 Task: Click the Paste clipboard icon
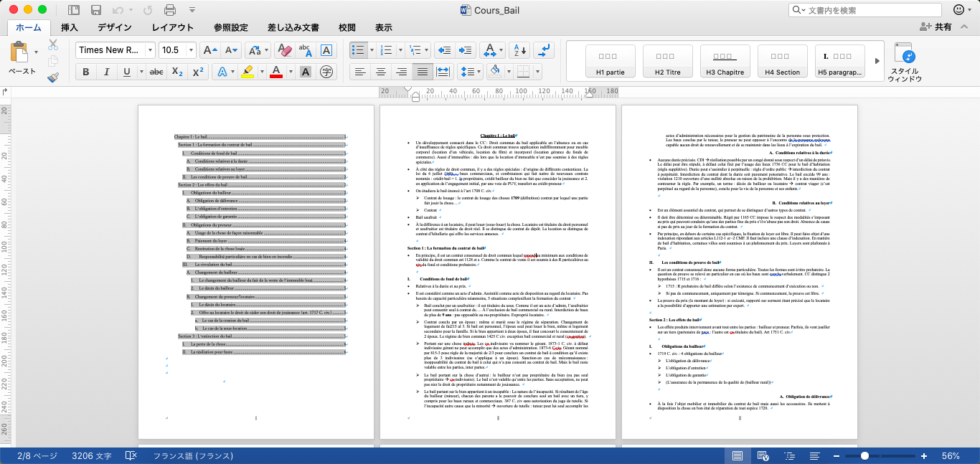(19, 52)
